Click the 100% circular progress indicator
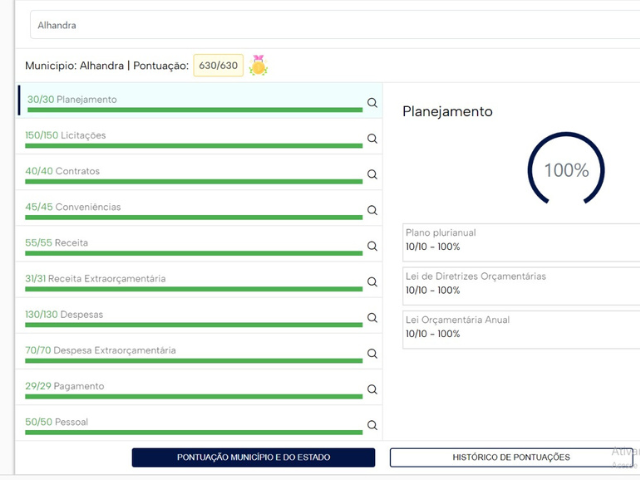 [566, 170]
